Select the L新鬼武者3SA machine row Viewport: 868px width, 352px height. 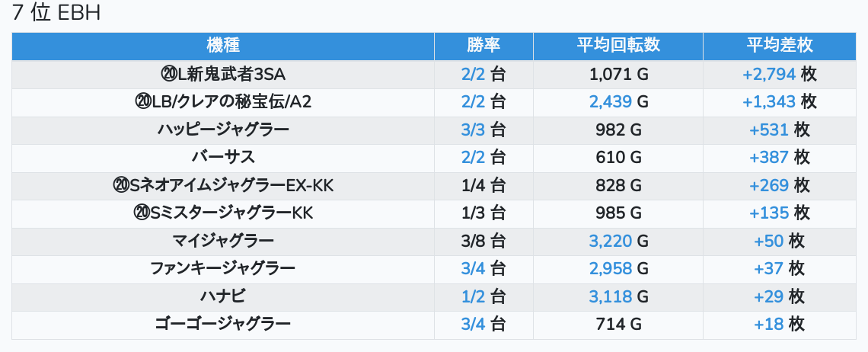pyautogui.click(x=222, y=74)
